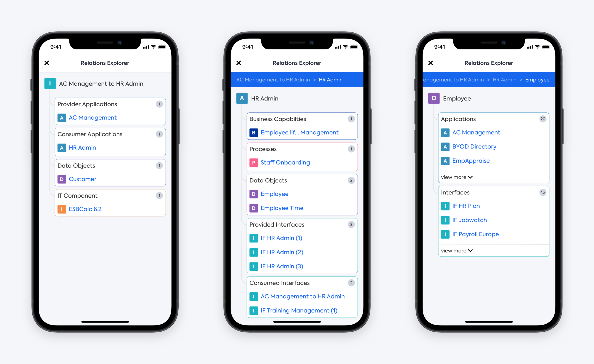
Task: Select the teal Interface 'I' icon for IF HR Plan
Action: point(445,206)
